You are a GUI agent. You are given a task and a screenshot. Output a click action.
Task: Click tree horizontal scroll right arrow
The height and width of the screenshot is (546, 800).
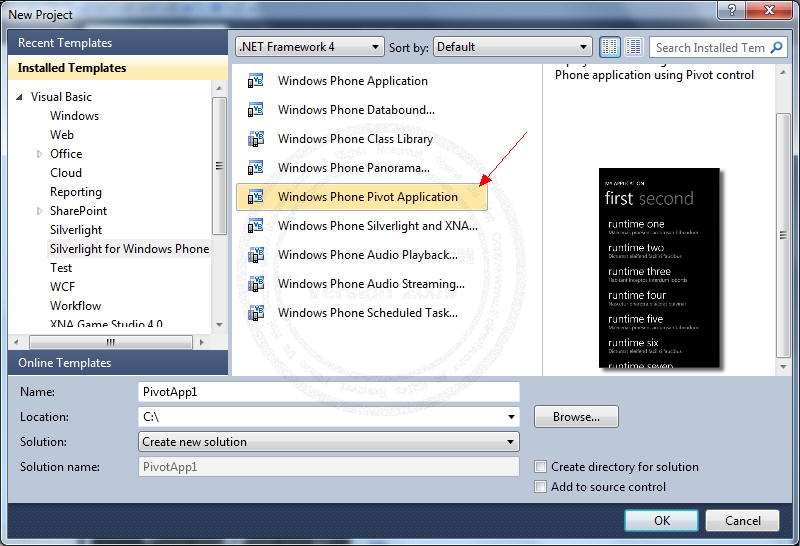coord(202,342)
